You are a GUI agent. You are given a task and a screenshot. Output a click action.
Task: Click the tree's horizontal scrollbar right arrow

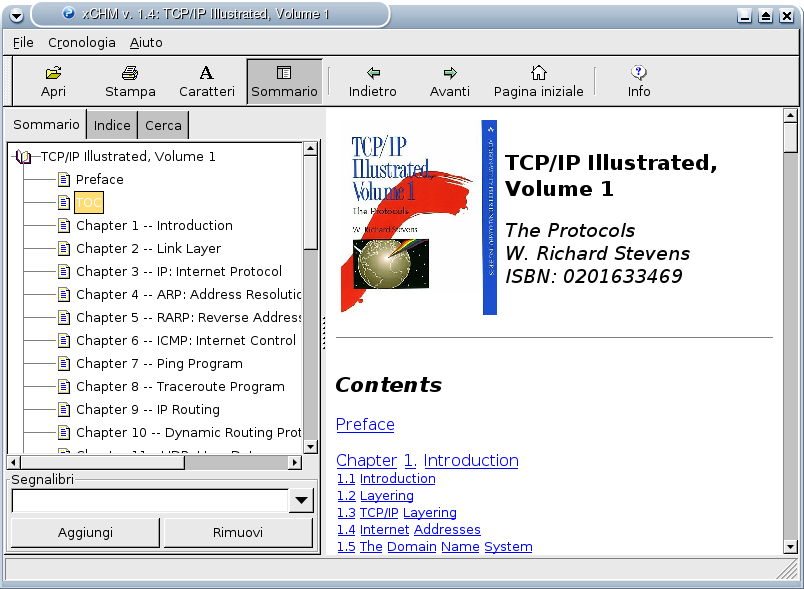[x=295, y=463]
